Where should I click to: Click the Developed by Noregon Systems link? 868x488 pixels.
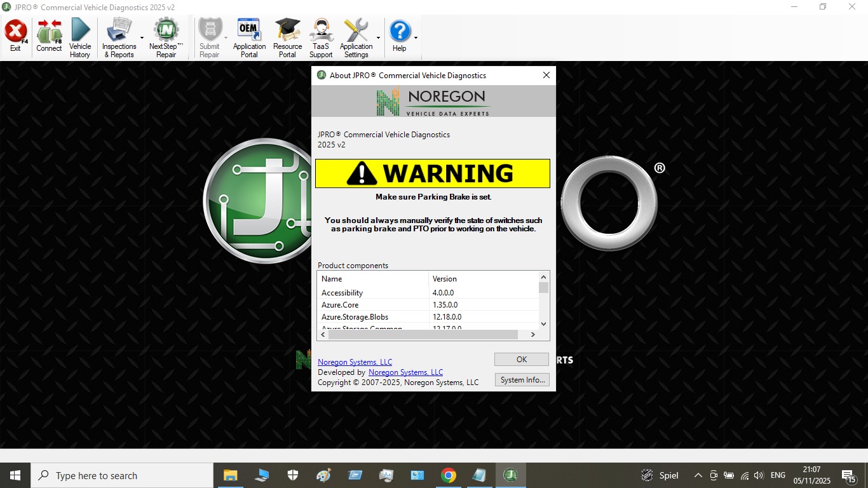(405, 372)
